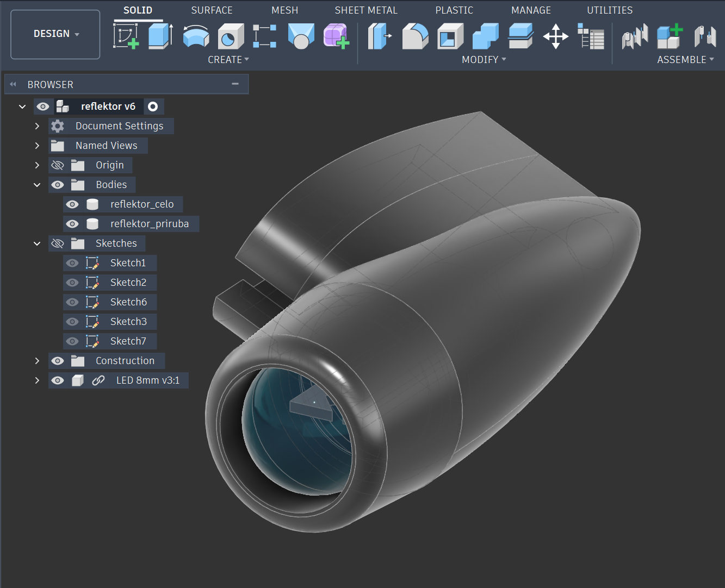The image size is (725, 588).
Task: Pick the Fillet tool
Action: (415, 36)
